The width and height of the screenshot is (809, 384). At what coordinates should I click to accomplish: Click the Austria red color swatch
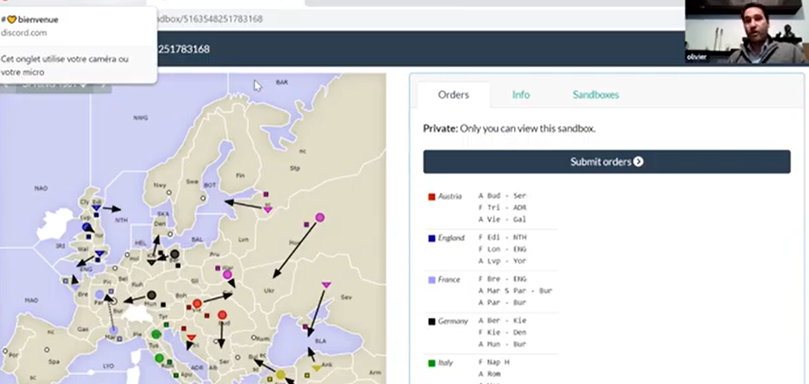coord(431,197)
